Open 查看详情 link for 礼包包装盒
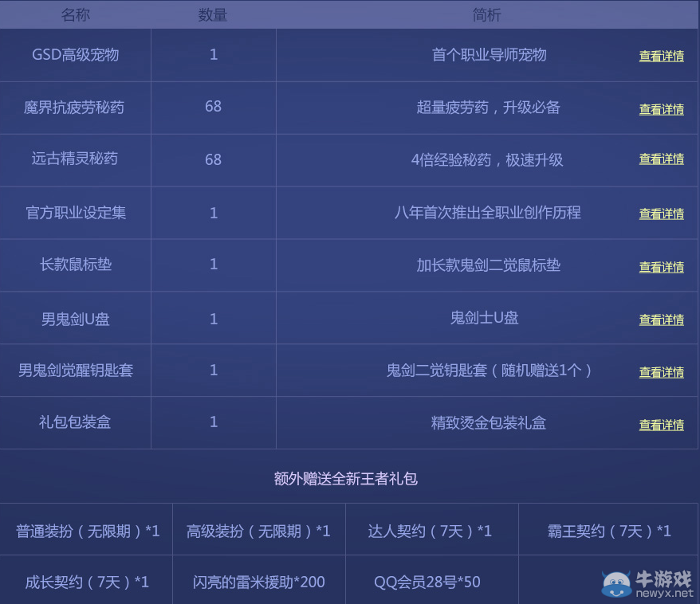Image resolution: width=700 pixels, height=604 pixels. tap(661, 425)
